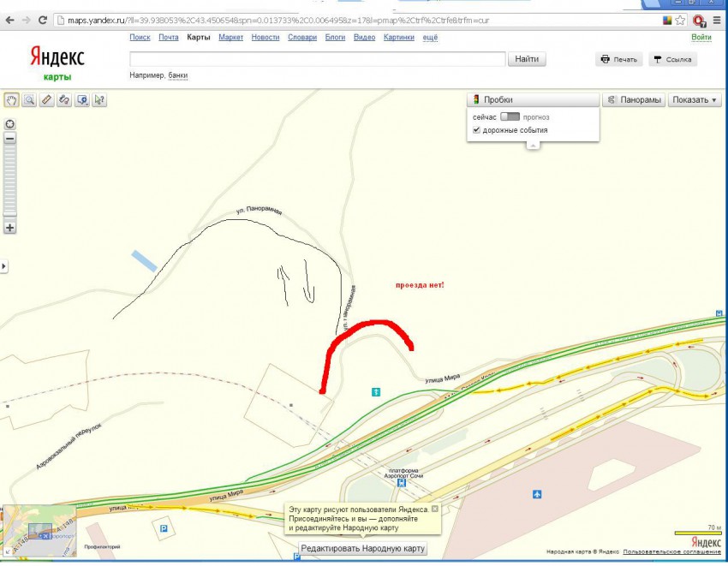Collapse the Пробки panel arrow

pyautogui.click(x=533, y=146)
